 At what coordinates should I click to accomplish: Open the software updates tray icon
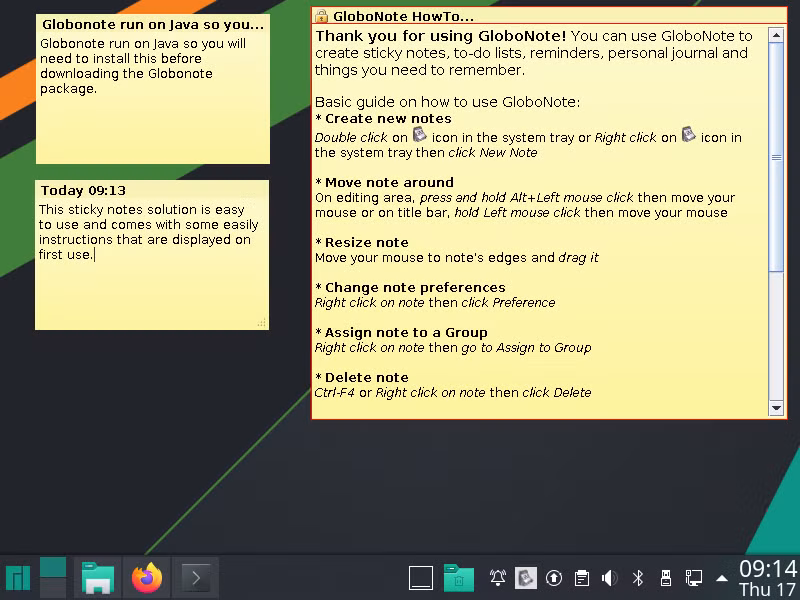click(554, 578)
